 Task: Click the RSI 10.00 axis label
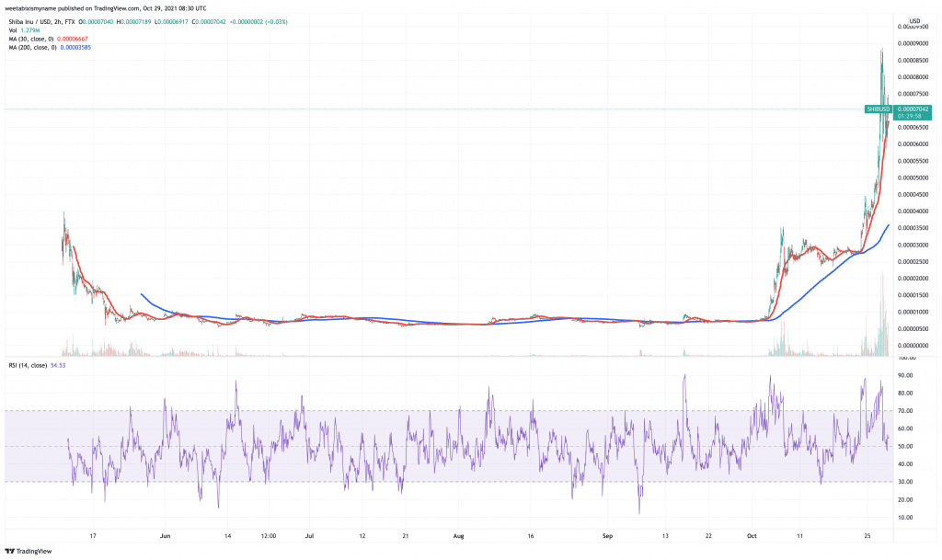905,518
